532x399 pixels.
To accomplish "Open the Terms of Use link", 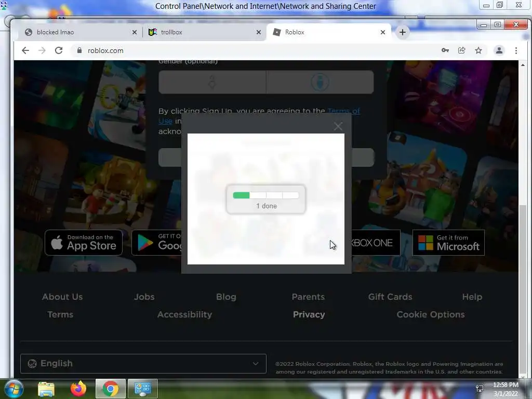I will point(344,111).
